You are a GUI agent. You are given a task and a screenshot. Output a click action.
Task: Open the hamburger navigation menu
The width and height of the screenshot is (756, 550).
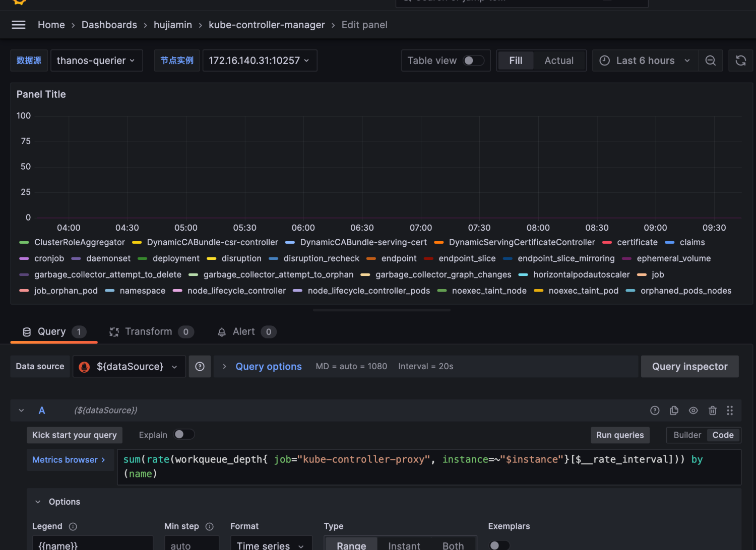19,25
